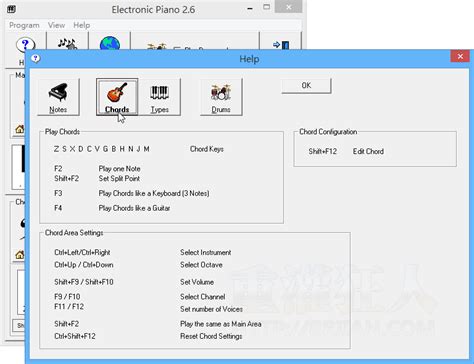Click the drum kit icon in main toolbar
This screenshot has width=474, height=364.
[x=157, y=47]
